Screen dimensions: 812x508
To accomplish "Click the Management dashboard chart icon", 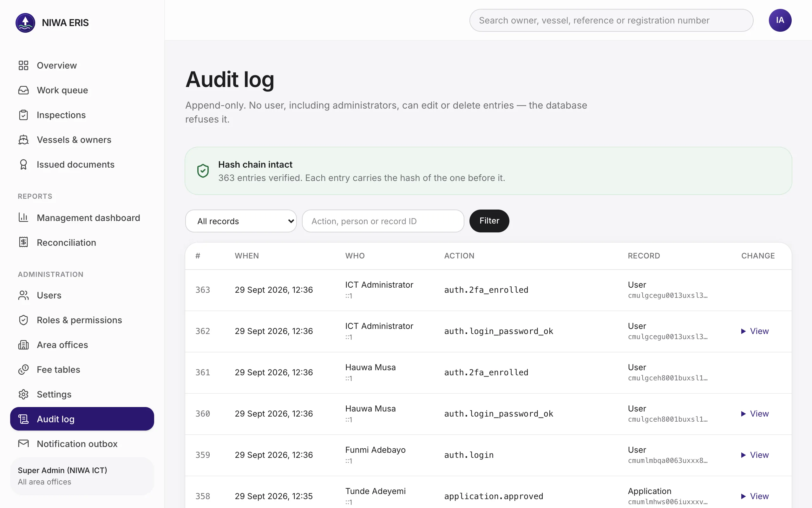I will pyautogui.click(x=23, y=217).
